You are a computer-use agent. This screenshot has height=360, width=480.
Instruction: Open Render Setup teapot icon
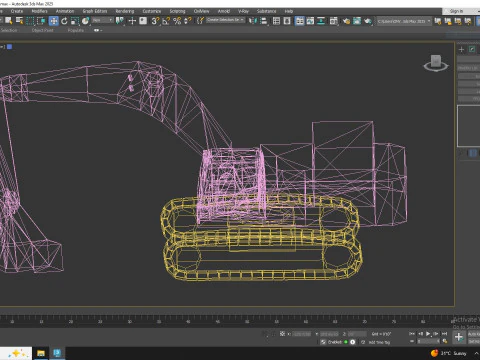tap(346, 21)
